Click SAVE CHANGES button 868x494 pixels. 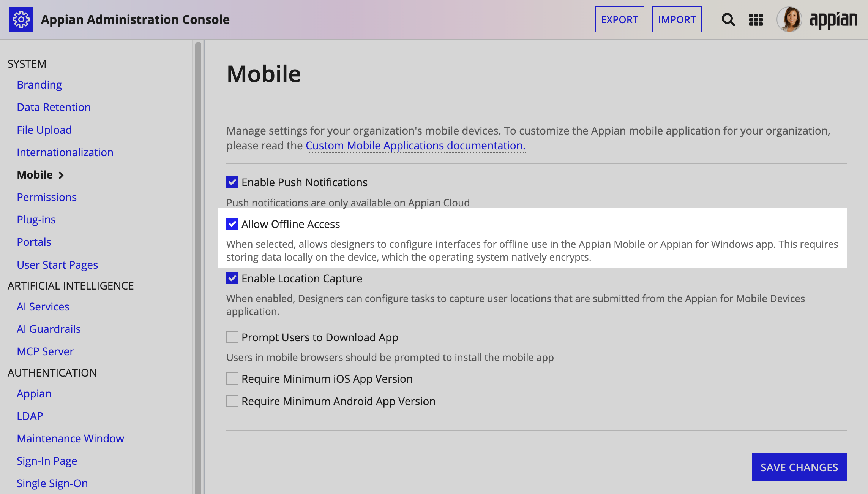(799, 467)
